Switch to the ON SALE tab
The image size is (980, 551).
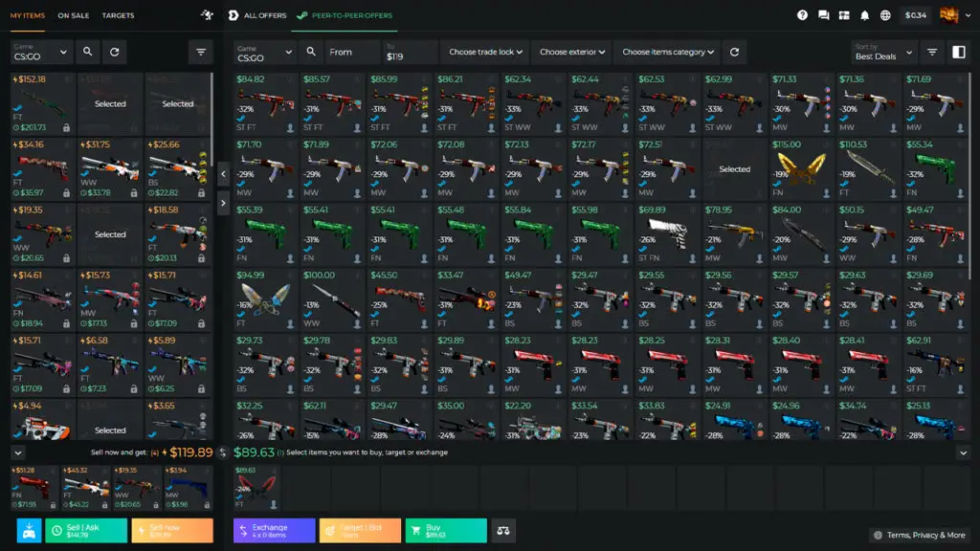click(x=73, y=15)
